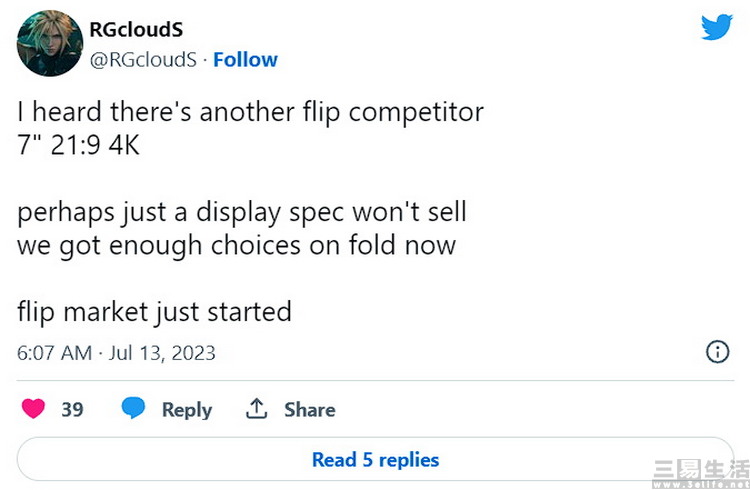
Task: Click the '7" 21:9 4K' text line
Action: 78,145
